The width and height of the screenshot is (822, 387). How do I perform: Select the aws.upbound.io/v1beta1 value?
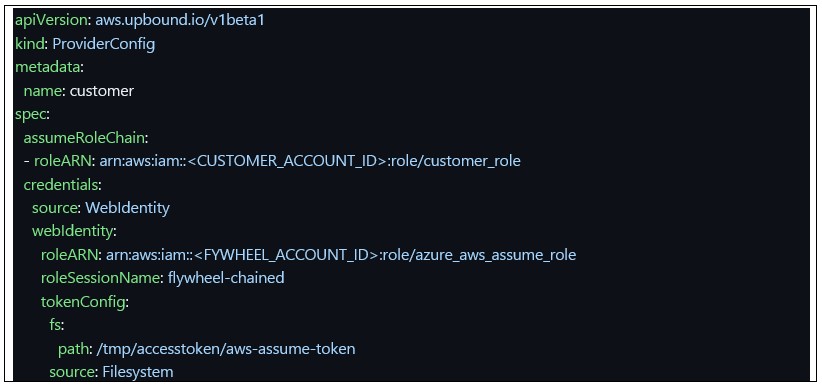tap(180, 21)
